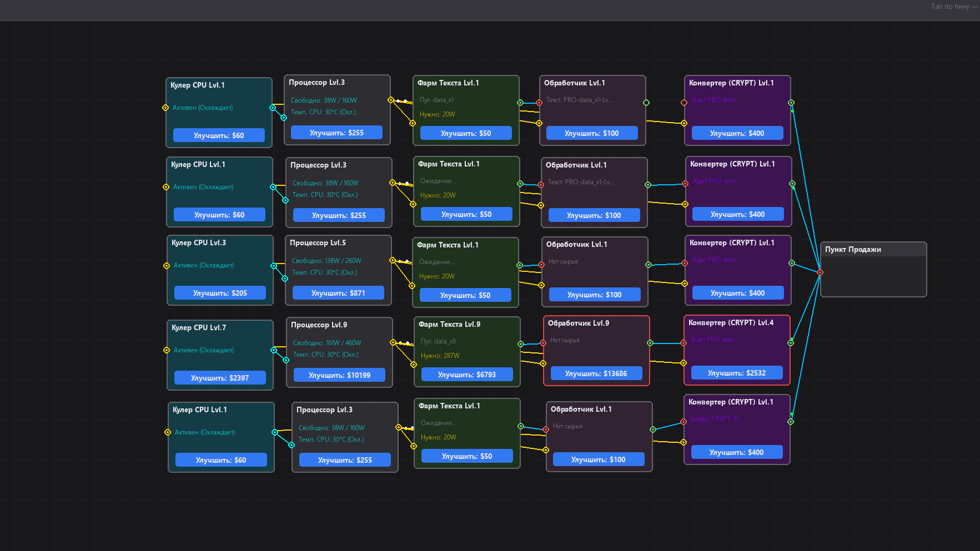The width and height of the screenshot is (980, 551).
Task: Click the Улучшить: $871 button
Action: pos(338,293)
